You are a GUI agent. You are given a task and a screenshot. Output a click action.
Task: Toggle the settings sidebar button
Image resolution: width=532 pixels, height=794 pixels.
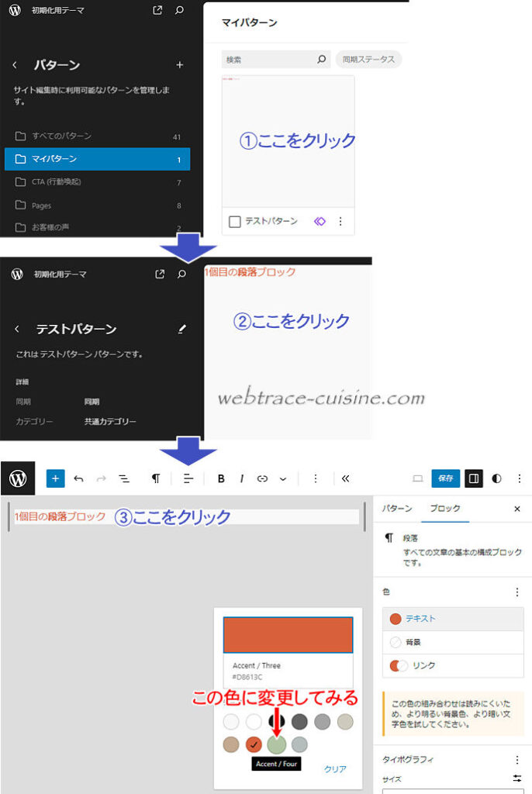474,478
